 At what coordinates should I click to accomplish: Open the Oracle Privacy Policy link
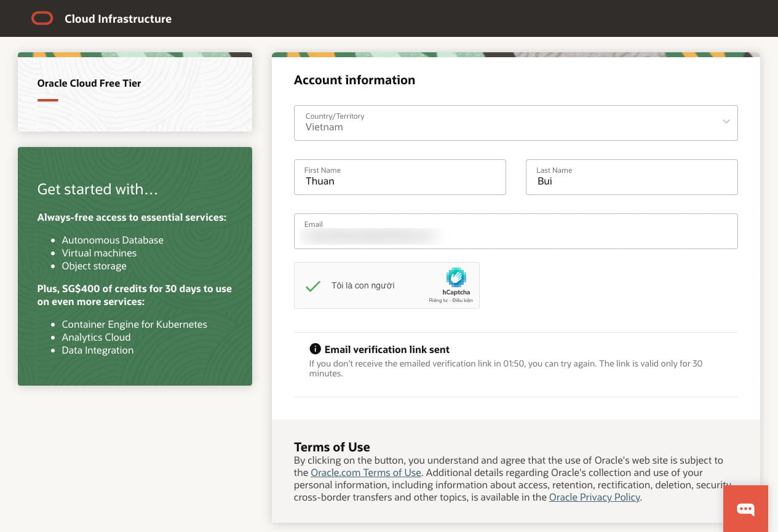click(594, 498)
